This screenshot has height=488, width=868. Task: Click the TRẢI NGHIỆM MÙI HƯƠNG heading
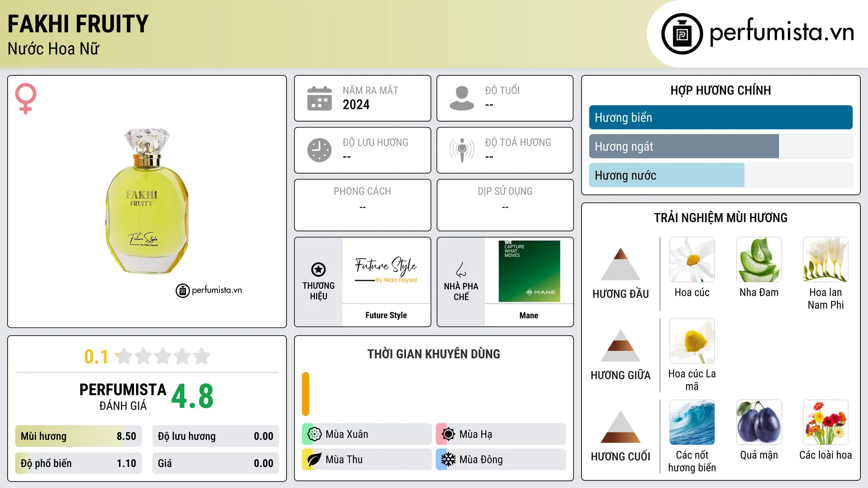point(721,218)
